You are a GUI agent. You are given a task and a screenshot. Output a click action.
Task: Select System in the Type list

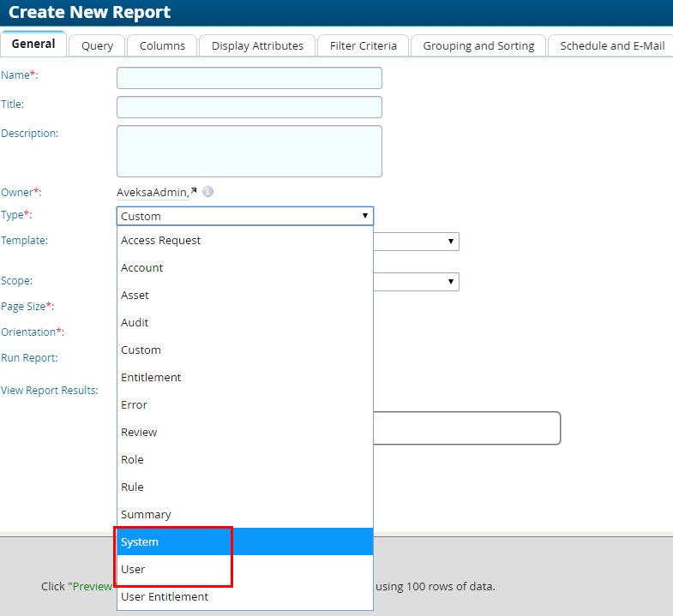[140, 541]
